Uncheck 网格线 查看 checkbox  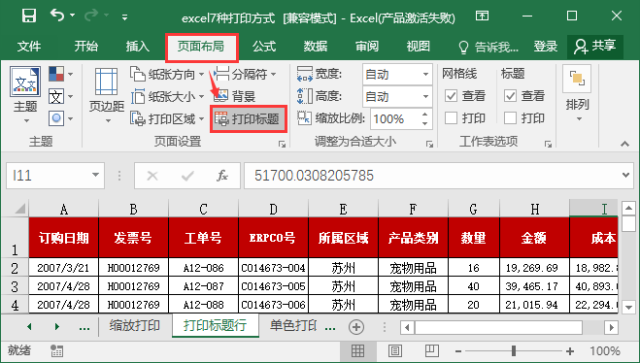[x=451, y=96]
